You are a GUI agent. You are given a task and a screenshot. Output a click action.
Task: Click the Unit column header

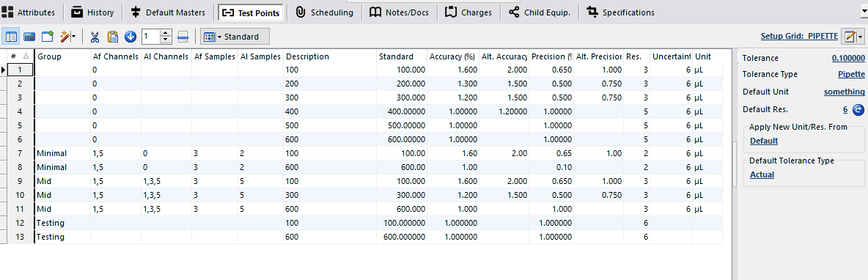point(707,56)
